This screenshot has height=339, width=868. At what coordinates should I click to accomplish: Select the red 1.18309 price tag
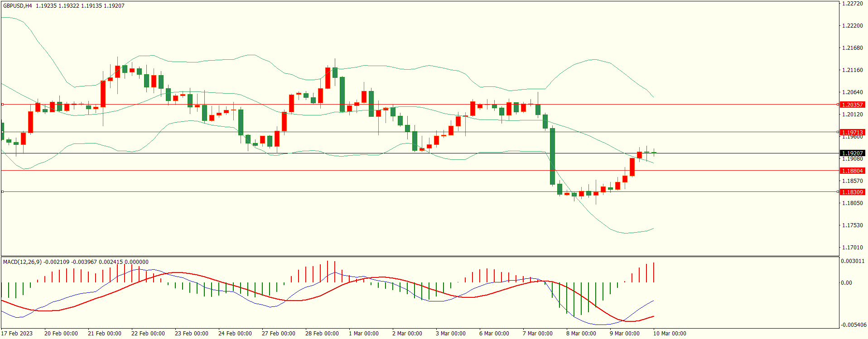pyautogui.click(x=852, y=192)
